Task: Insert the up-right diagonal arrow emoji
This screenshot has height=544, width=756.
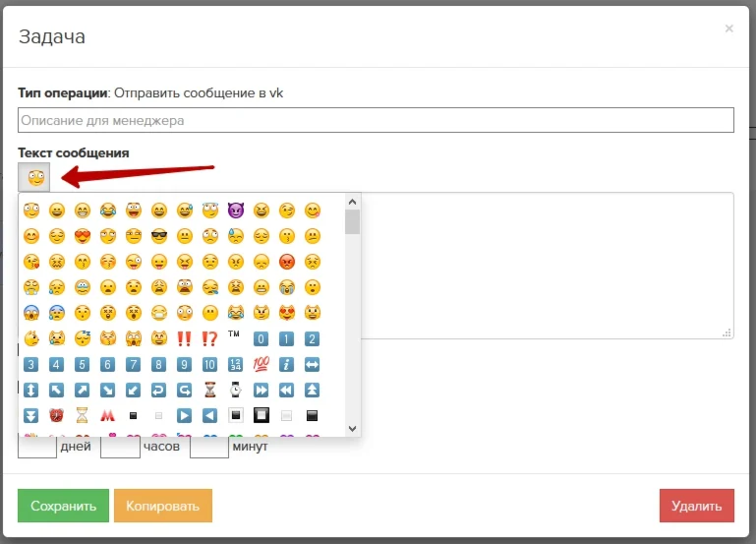Action: coord(82,390)
